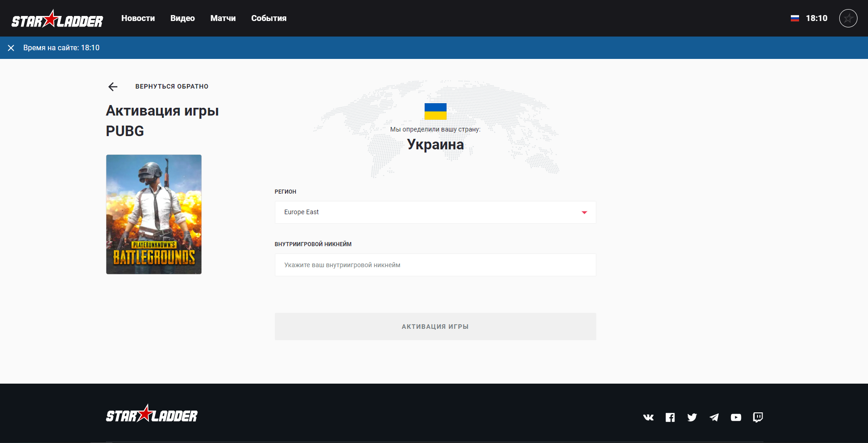
Task: Open the Facebook social link
Action: [670, 417]
